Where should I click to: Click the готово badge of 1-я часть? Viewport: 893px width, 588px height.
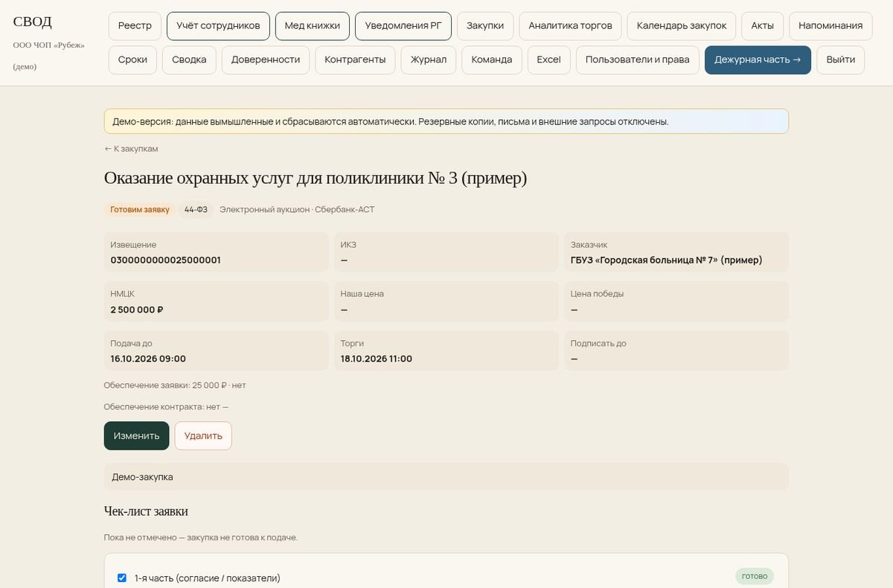[755, 576]
